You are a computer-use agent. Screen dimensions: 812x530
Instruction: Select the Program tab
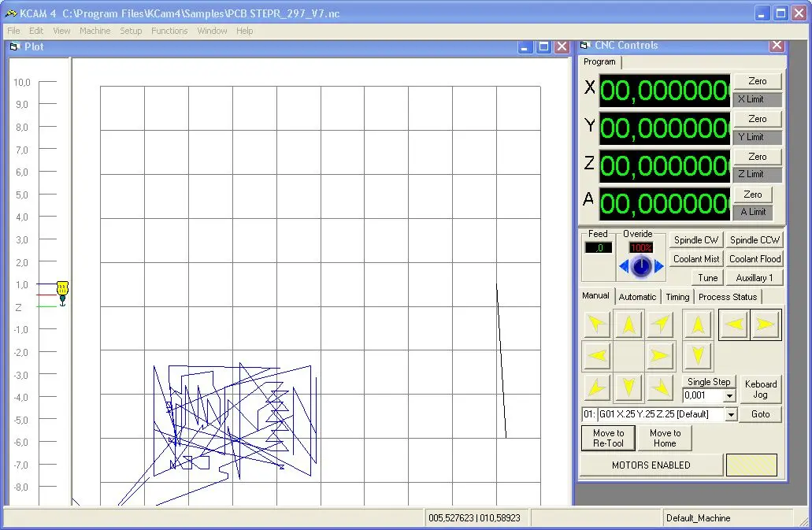point(599,61)
